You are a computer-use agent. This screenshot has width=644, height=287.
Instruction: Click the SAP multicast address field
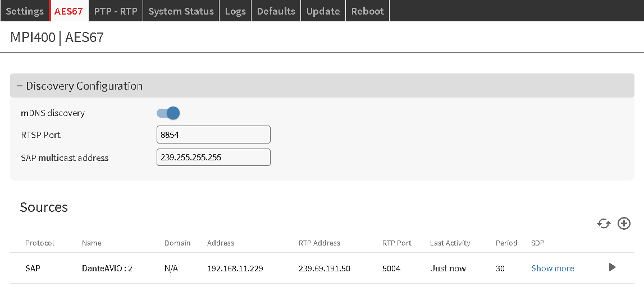coord(213,158)
